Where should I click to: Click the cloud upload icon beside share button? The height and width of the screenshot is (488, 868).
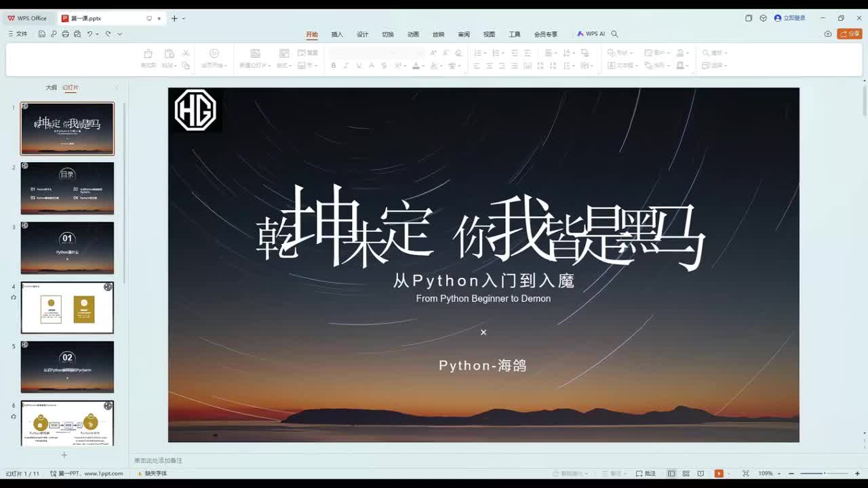[x=828, y=34]
